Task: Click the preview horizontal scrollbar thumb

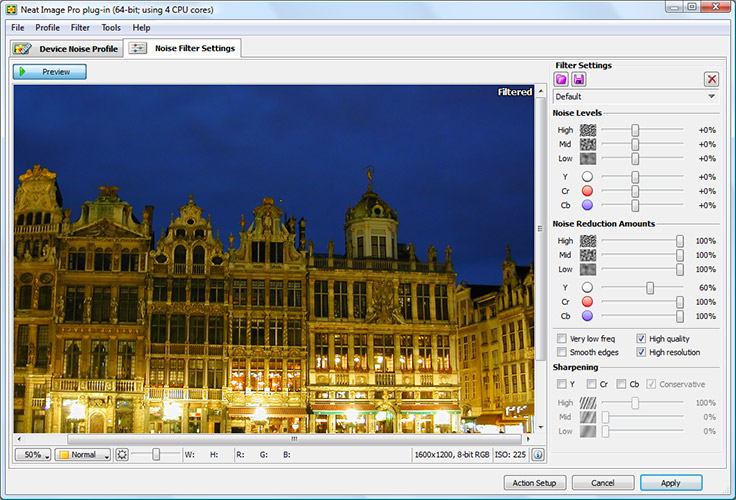Action: coord(294,439)
